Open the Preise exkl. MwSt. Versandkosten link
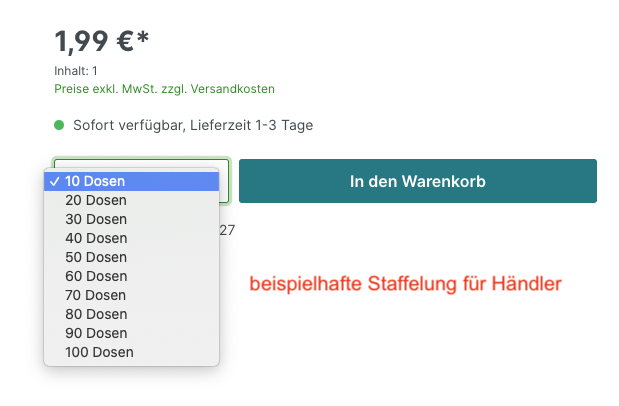 tap(164, 89)
